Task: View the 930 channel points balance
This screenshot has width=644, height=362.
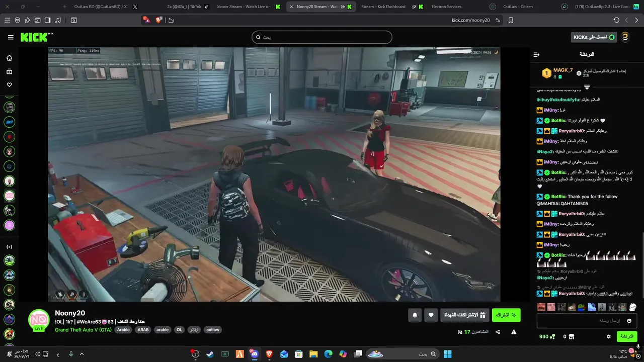Action: point(547,336)
